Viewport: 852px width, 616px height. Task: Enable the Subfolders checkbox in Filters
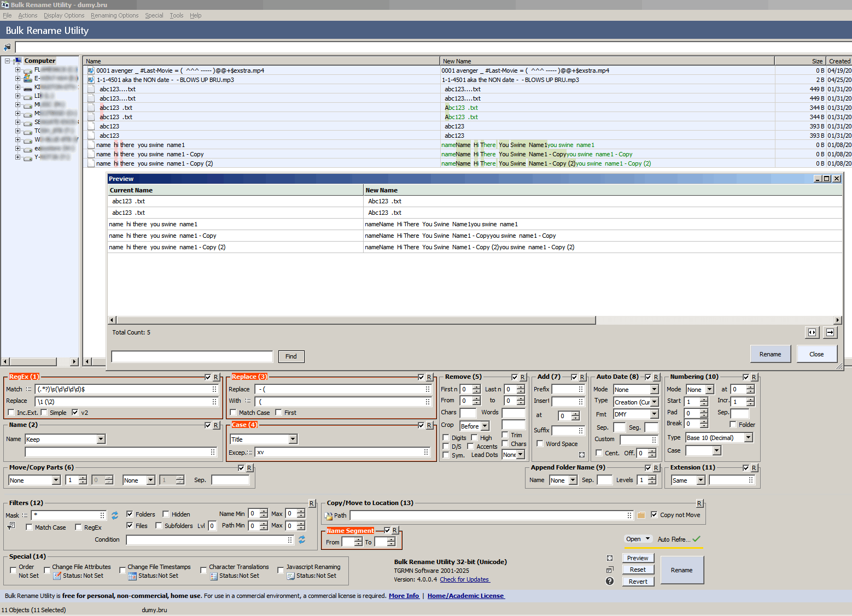pyautogui.click(x=159, y=526)
